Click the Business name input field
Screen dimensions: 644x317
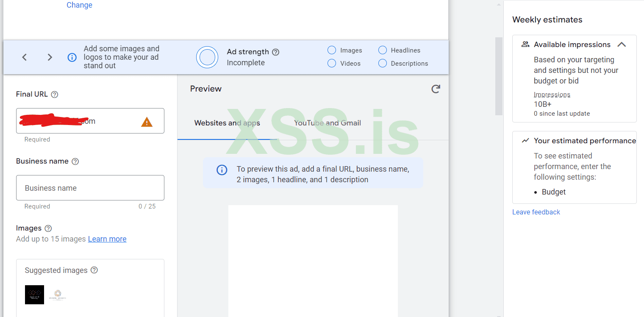point(90,188)
